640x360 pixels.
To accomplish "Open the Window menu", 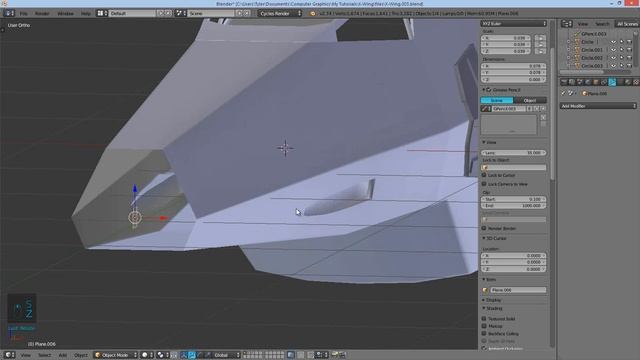I will tap(65, 13).
